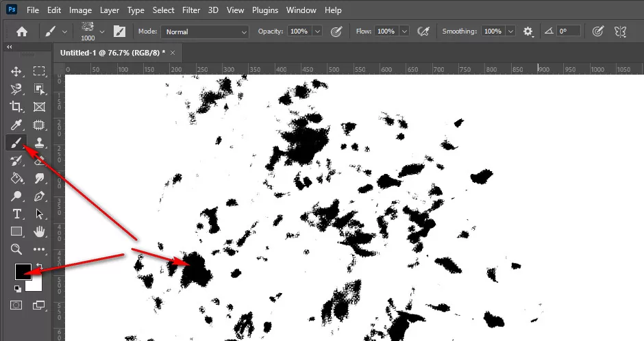Image resolution: width=644 pixels, height=341 pixels.
Task: Toggle pressure for opacity button
Action: point(336,31)
